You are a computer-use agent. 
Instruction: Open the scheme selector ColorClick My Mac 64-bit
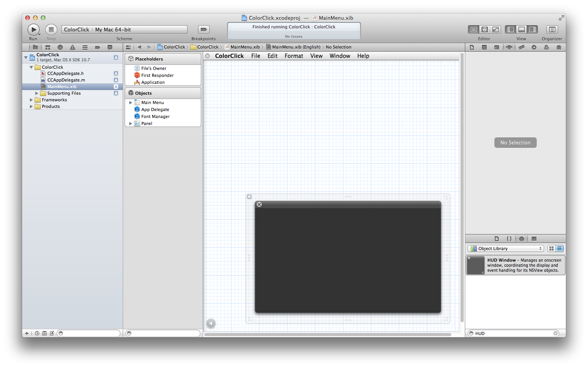click(x=124, y=30)
